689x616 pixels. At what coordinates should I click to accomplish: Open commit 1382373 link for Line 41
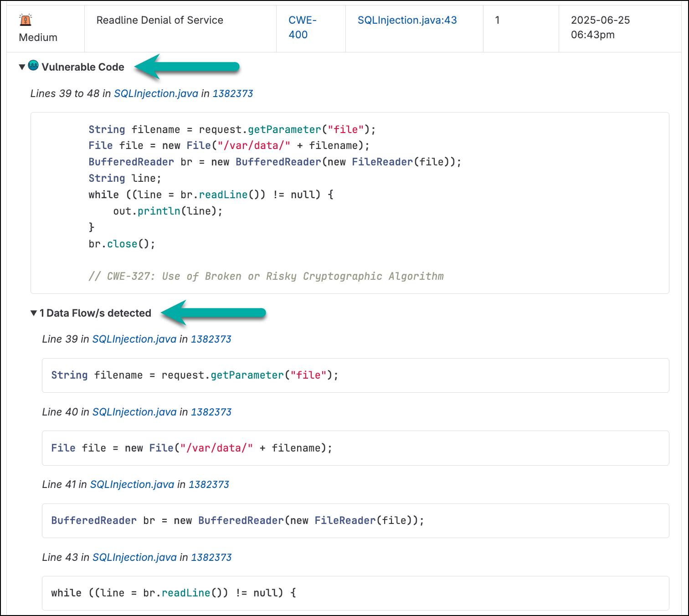pyautogui.click(x=209, y=484)
